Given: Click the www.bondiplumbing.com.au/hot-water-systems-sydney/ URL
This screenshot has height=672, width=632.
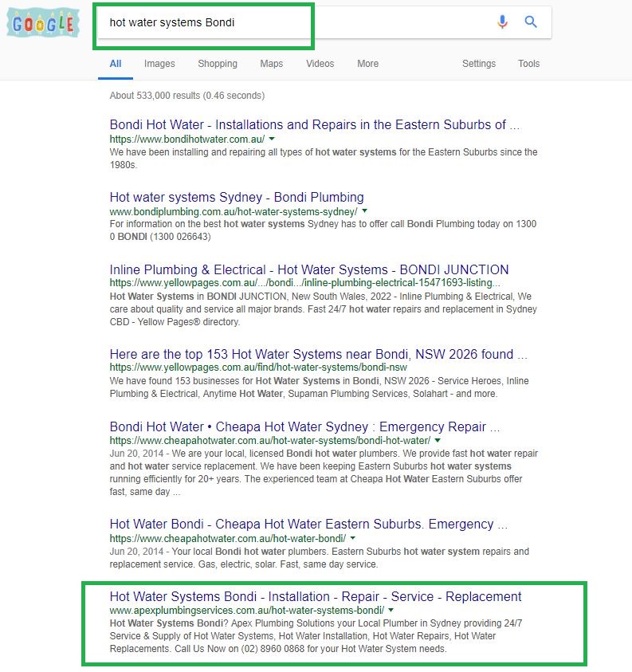Looking at the screenshot, I should [x=234, y=212].
